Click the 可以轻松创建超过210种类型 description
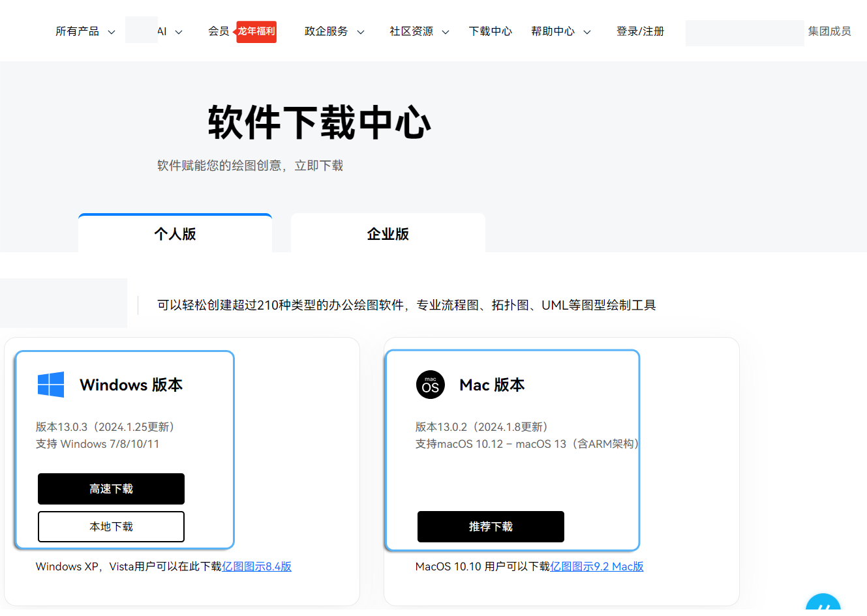This screenshot has height=616, width=867. 406,305
